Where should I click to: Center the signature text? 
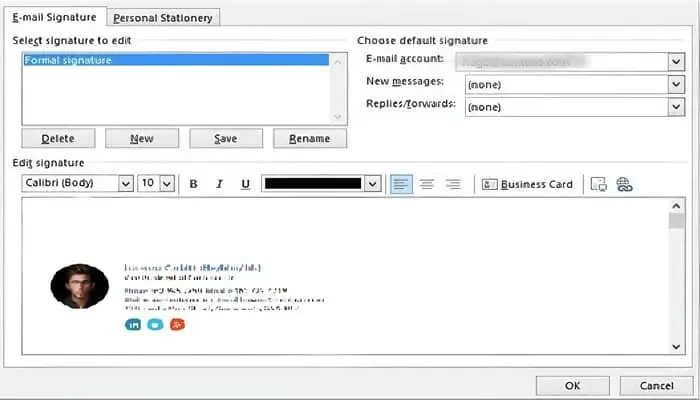(x=427, y=184)
